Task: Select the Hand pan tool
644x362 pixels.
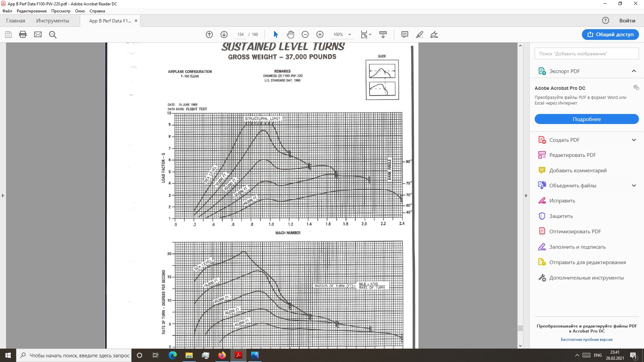Action: (290, 35)
